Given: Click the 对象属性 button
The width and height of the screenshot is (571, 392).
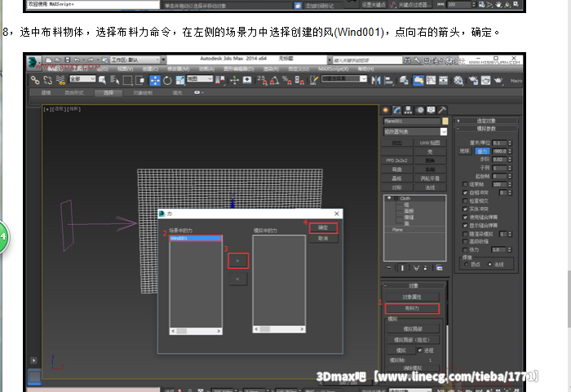Looking at the screenshot, I should (412, 297).
